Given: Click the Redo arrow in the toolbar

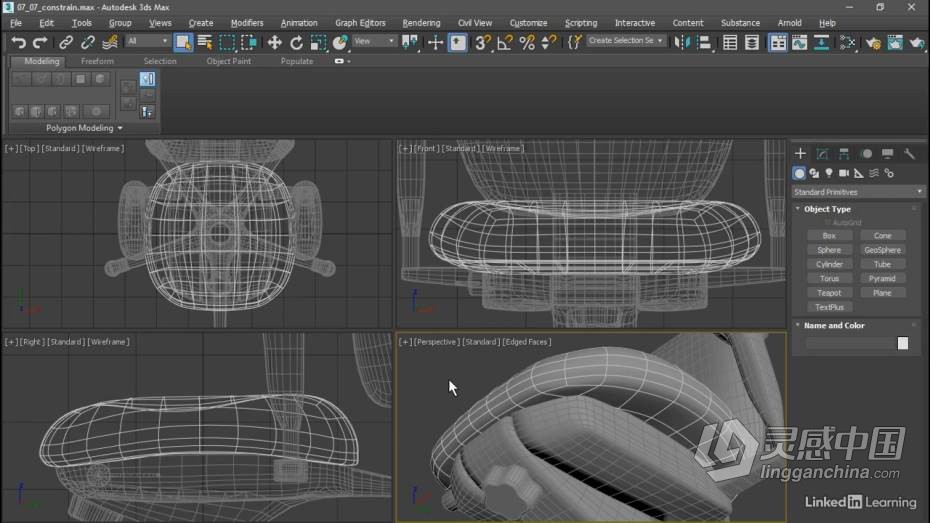Looking at the screenshot, I should [40, 42].
